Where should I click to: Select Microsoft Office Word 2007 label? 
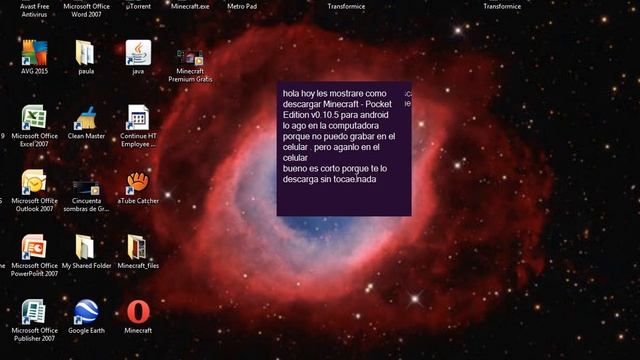pyautogui.click(x=86, y=10)
